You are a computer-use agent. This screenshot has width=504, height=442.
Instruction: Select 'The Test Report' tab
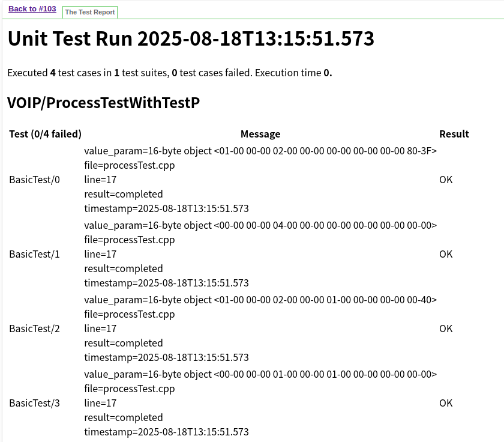click(x=90, y=12)
